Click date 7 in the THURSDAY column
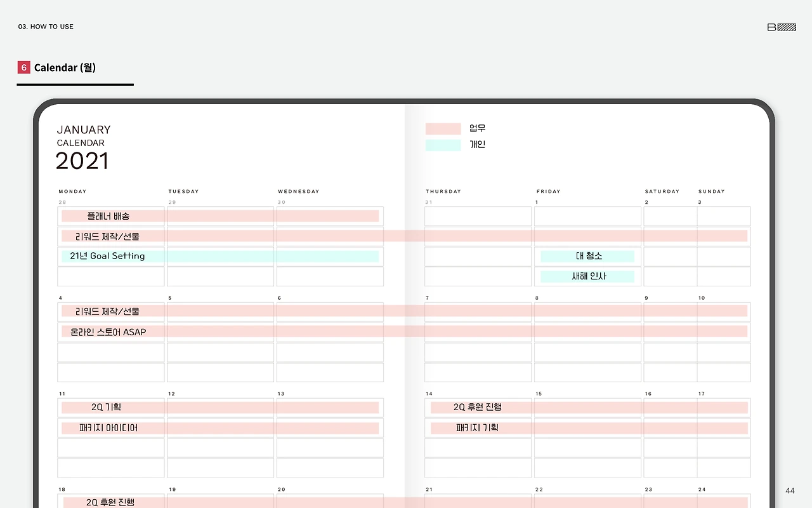812x508 pixels. coord(428,298)
